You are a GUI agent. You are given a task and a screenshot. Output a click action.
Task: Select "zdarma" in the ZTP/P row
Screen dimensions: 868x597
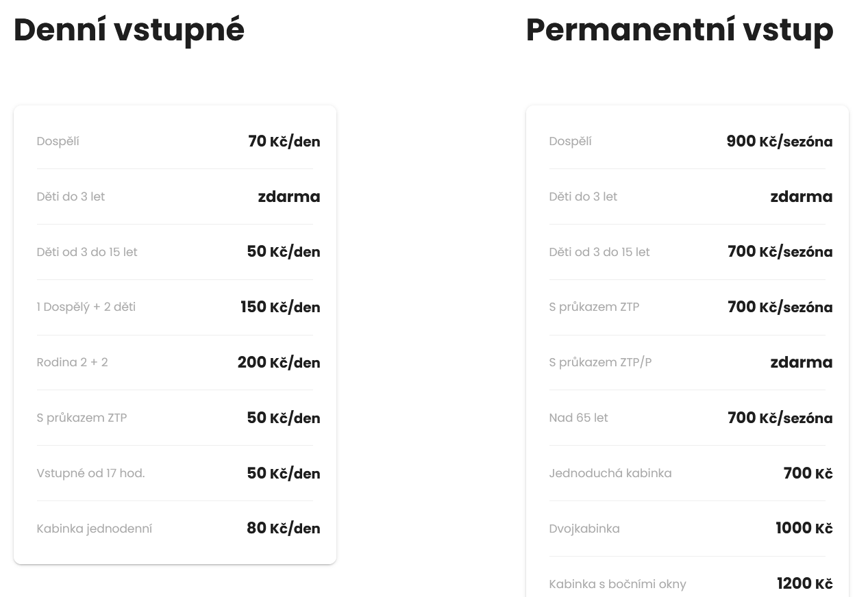pos(801,363)
